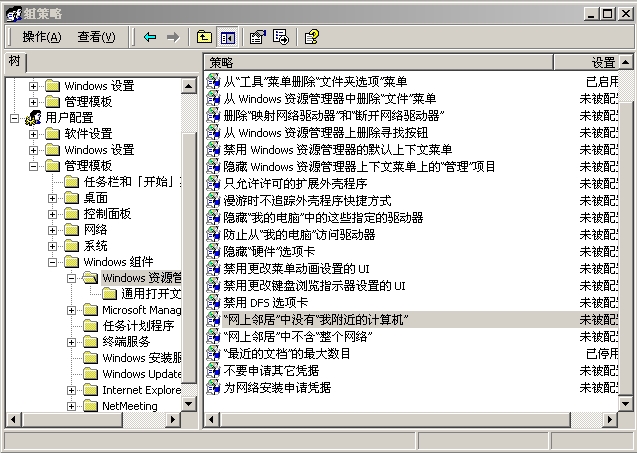Click the 组策略 title bar app icon
The width and height of the screenshot is (637, 453).
click(x=13, y=14)
